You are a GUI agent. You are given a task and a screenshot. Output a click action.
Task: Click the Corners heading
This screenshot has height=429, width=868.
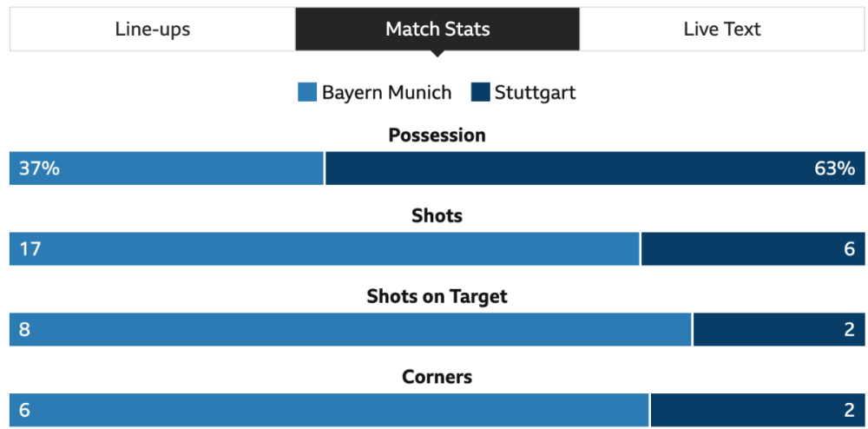437,377
